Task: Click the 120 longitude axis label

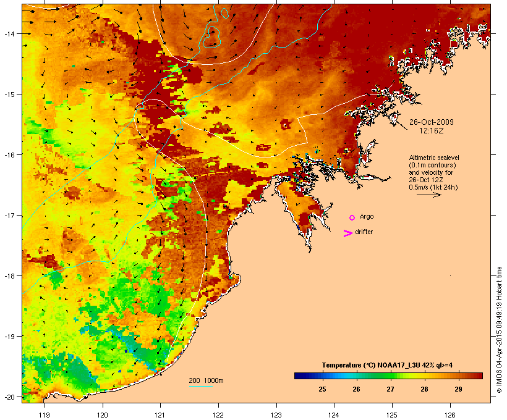Action: tap(103, 415)
